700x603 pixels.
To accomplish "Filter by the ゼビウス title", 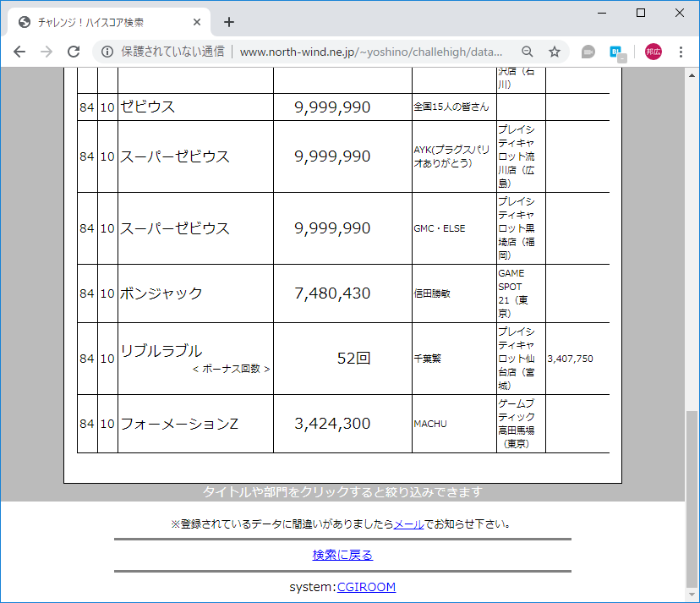I will pyautogui.click(x=149, y=107).
